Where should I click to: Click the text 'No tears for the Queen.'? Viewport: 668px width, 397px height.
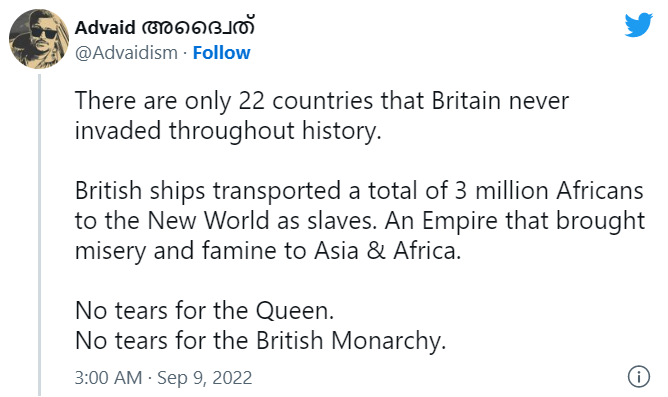pyautogui.click(x=204, y=311)
